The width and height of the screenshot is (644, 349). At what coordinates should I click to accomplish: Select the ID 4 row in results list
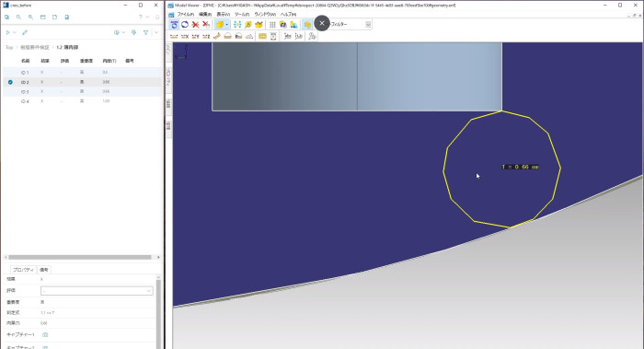point(82,101)
